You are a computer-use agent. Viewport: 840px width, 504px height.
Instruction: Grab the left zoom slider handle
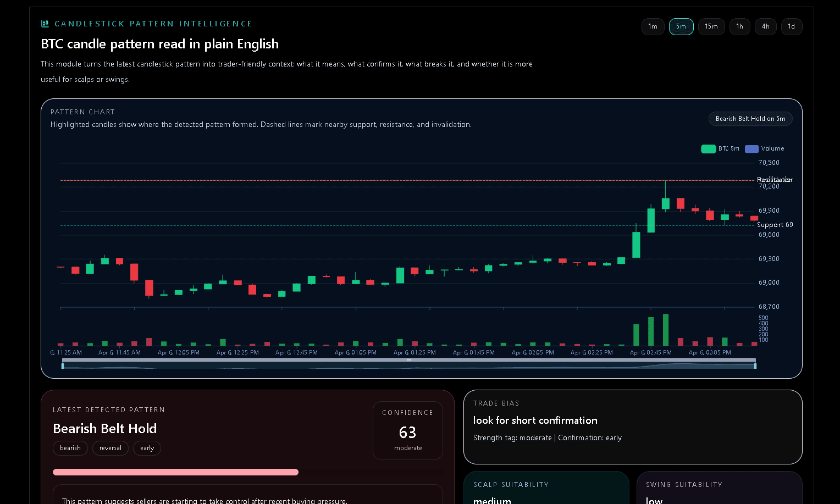click(63, 365)
